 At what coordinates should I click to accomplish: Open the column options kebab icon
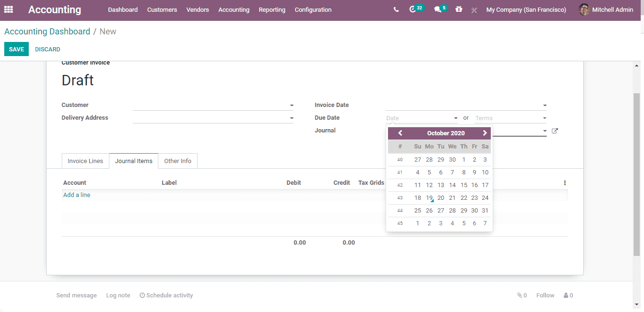pyautogui.click(x=565, y=183)
